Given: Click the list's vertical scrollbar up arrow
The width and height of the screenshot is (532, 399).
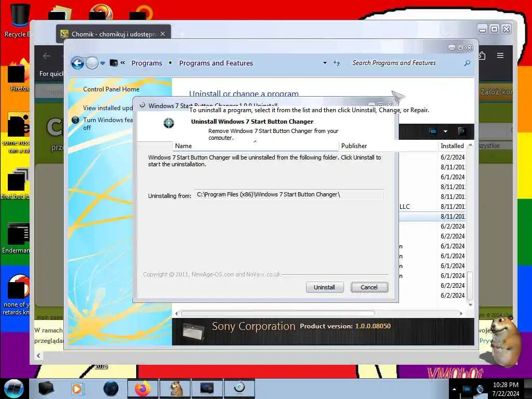Looking at the screenshot, I should [470, 145].
